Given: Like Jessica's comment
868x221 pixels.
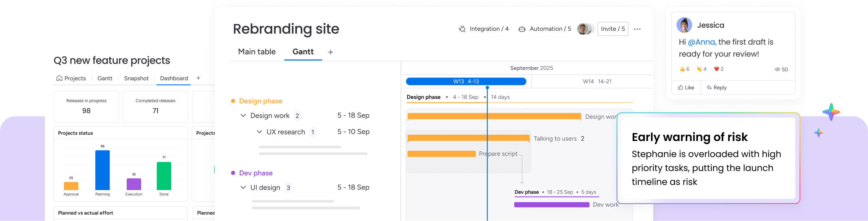Looking at the screenshot, I should click(686, 88).
